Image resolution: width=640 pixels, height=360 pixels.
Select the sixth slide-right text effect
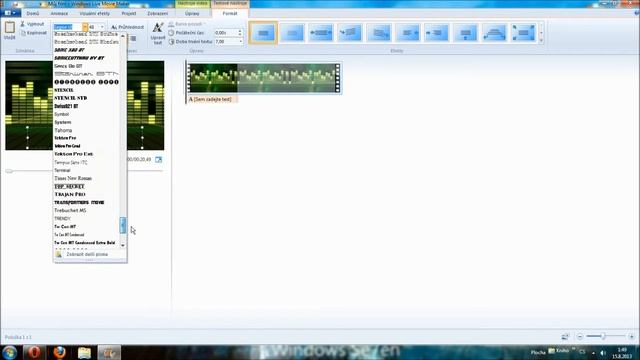408,33
